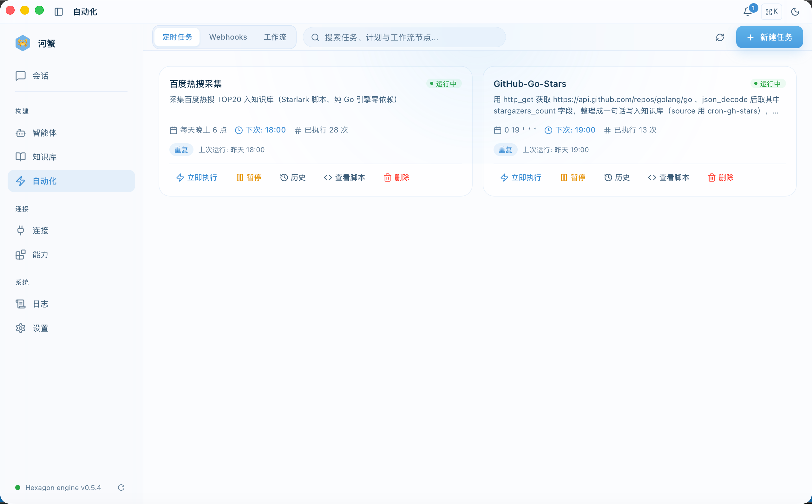Image resolution: width=812 pixels, height=504 pixels.
Task: Click the 河蟹 crab logo
Action: pyautogui.click(x=23, y=43)
